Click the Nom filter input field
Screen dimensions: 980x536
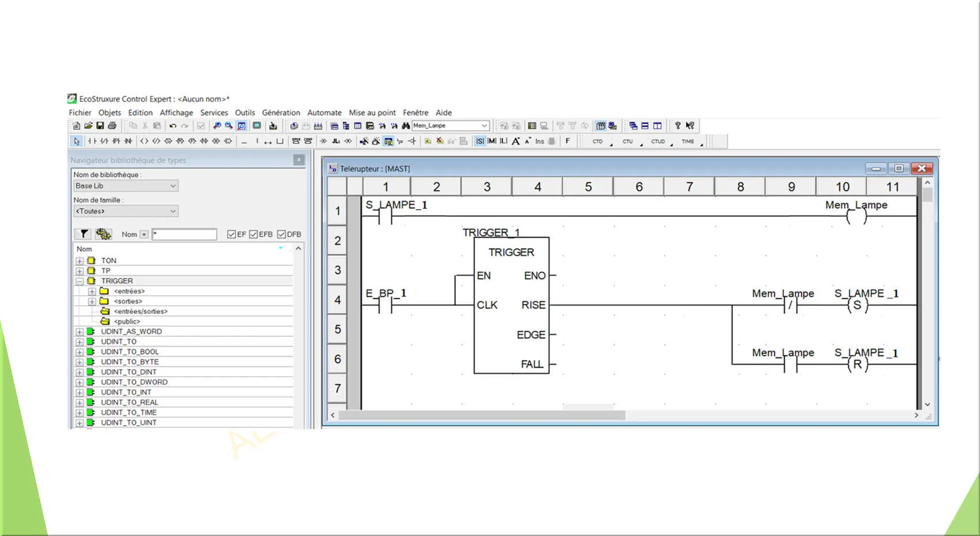[x=184, y=234]
